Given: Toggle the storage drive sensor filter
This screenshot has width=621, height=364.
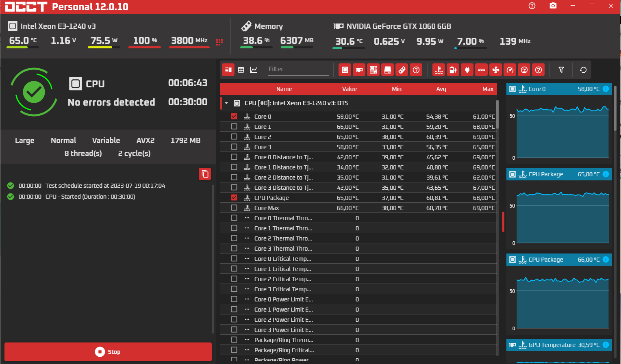Looking at the screenshot, I should point(388,70).
